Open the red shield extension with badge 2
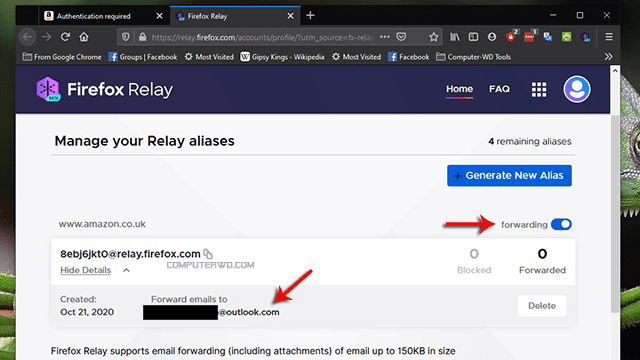640x360 pixels. click(511, 36)
